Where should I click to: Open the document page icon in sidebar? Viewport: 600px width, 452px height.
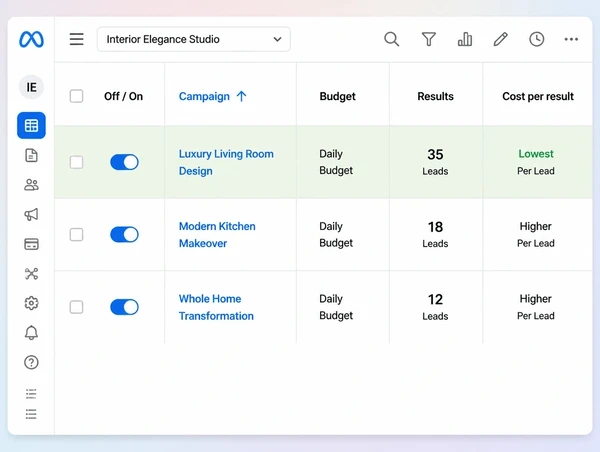point(31,155)
